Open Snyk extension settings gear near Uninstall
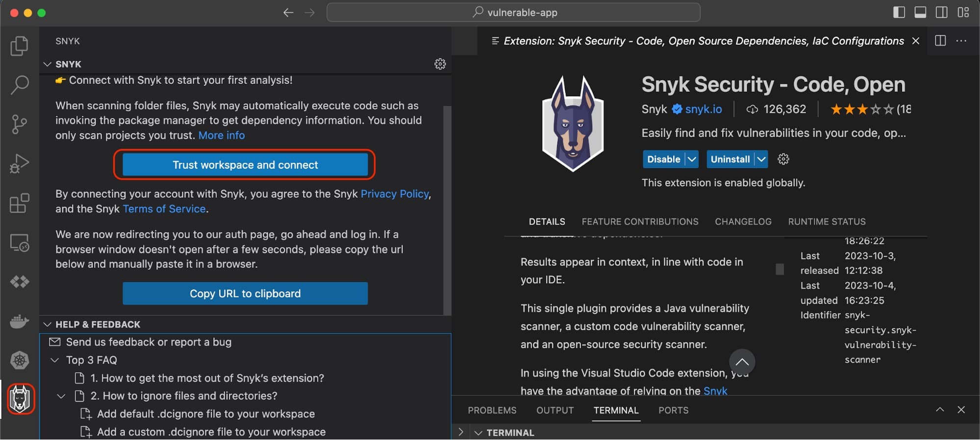The height and width of the screenshot is (440, 980). point(783,159)
